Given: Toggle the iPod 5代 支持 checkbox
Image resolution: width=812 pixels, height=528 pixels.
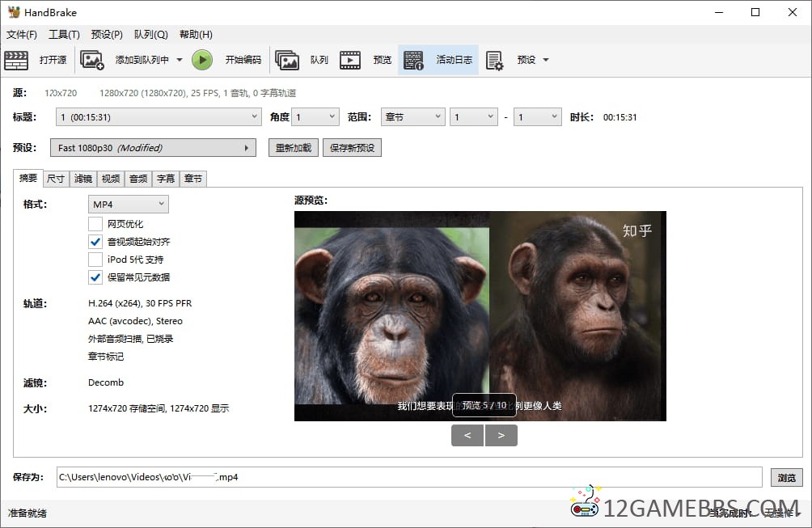Looking at the screenshot, I should (95, 260).
